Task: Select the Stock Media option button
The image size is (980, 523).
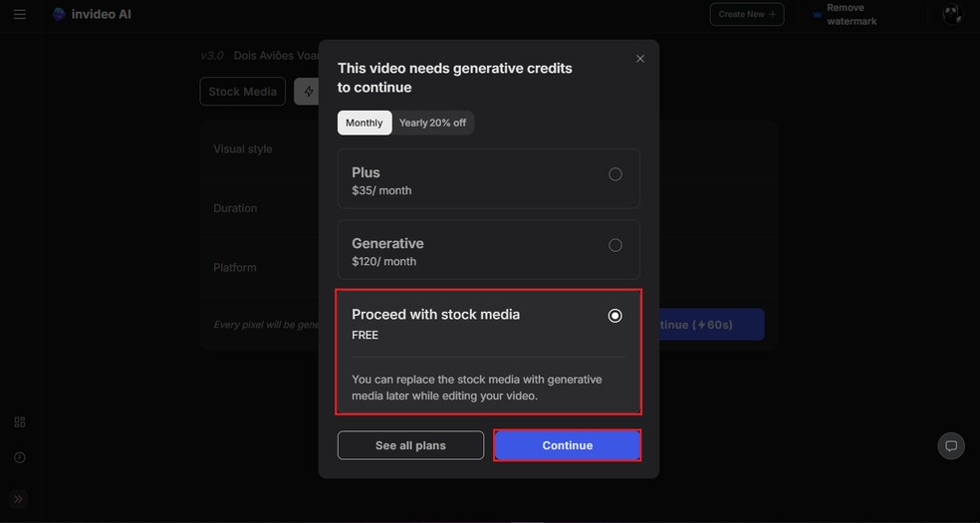Action: 243,92
